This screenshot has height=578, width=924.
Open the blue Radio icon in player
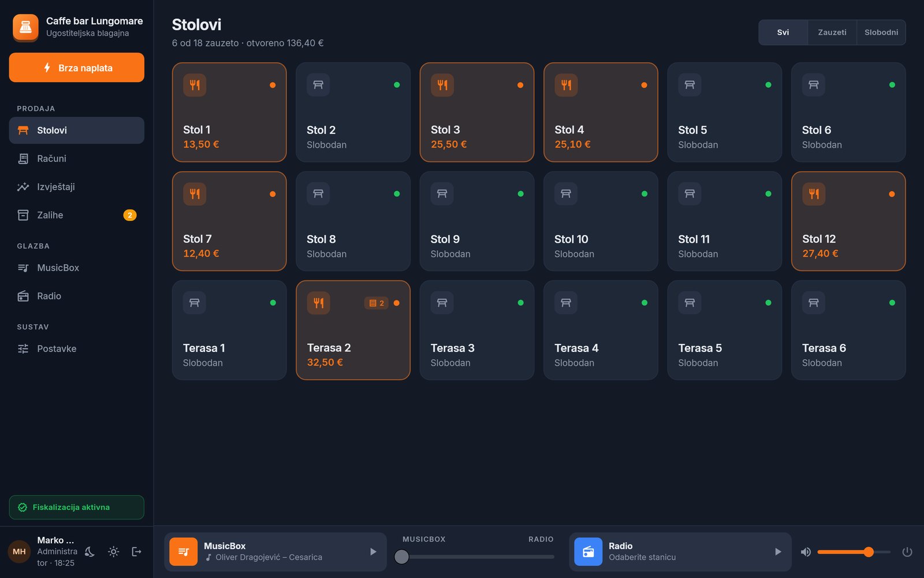588,552
